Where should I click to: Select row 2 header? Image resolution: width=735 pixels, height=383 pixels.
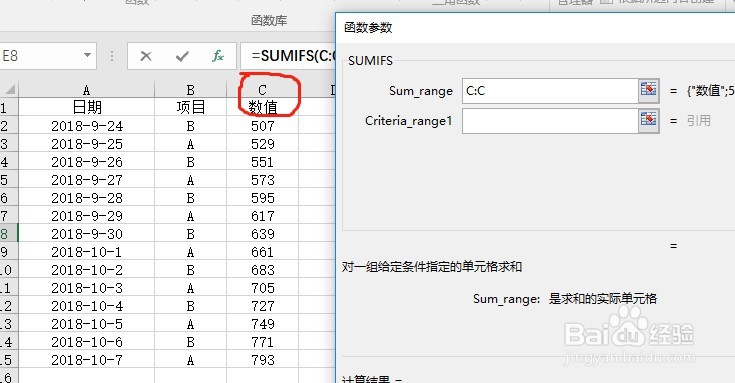point(8,126)
